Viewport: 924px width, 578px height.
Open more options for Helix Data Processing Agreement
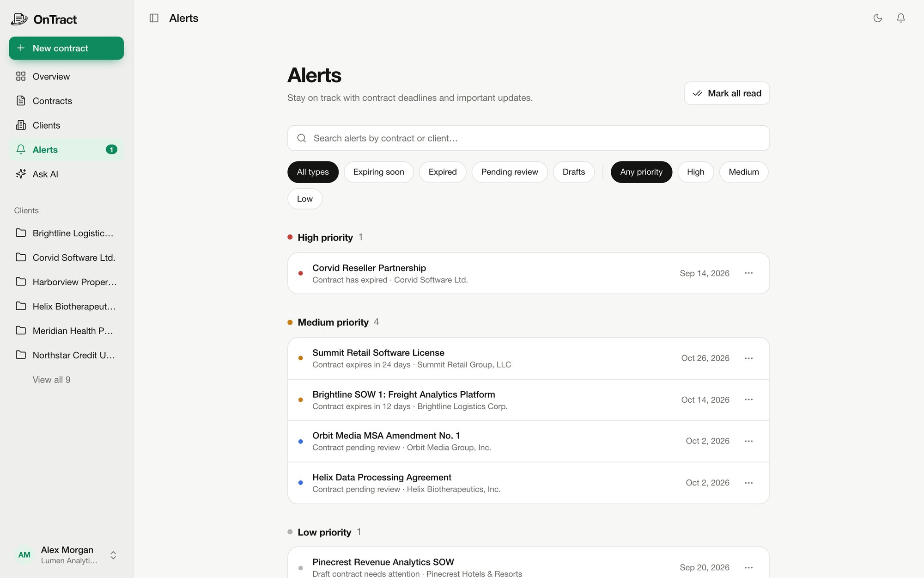coord(749,483)
